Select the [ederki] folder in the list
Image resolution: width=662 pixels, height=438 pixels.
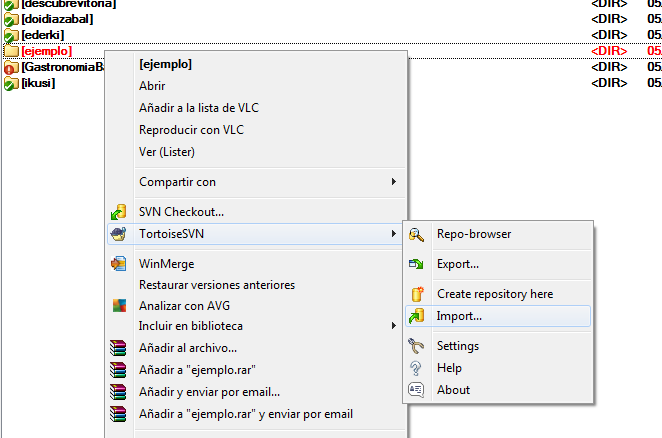[x=42, y=35]
